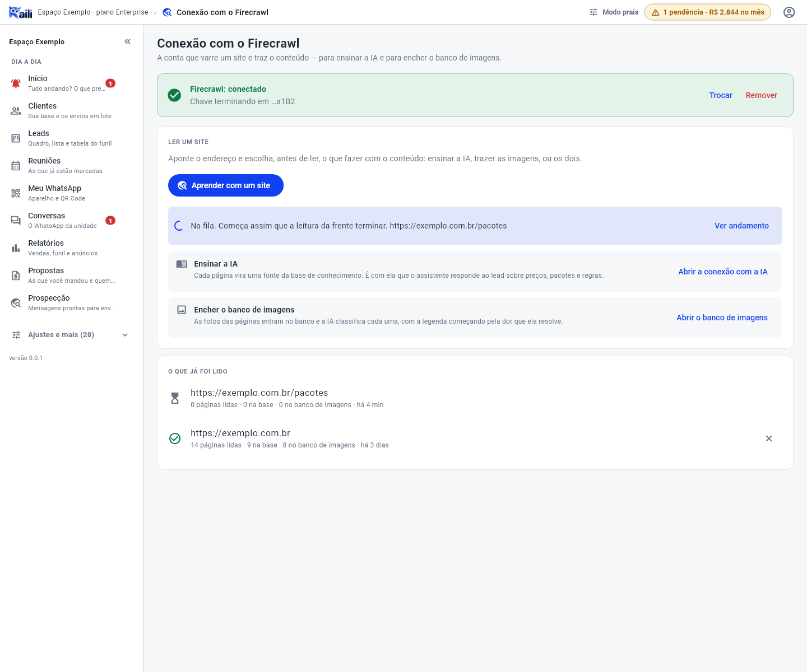Collapse the sidebar with the double-chevron icon
Image resolution: width=807 pixels, height=672 pixels.
coord(128,41)
